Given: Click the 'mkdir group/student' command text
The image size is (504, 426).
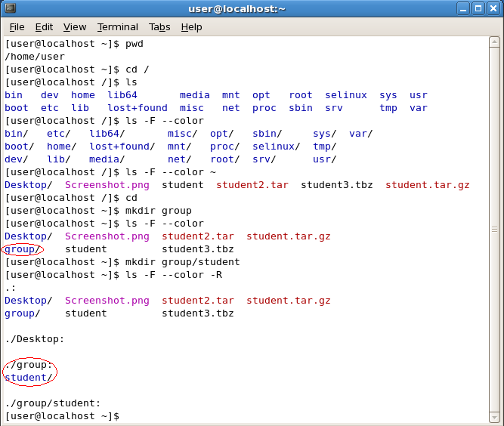Looking at the screenshot, I should click(183, 262).
